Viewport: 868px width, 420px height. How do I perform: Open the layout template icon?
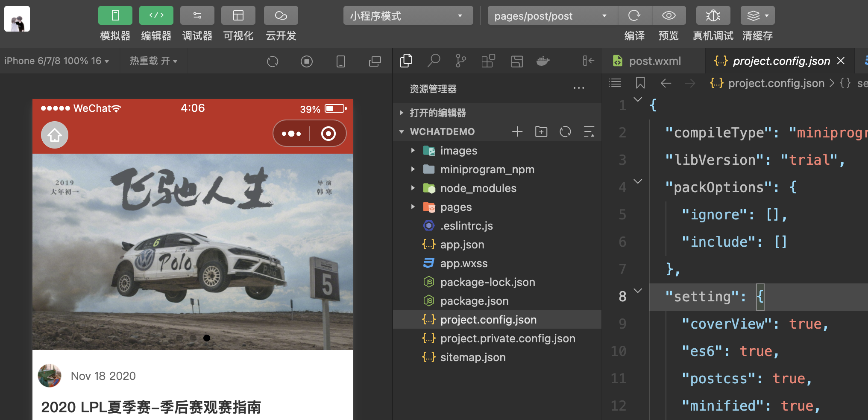pyautogui.click(x=517, y=61)
